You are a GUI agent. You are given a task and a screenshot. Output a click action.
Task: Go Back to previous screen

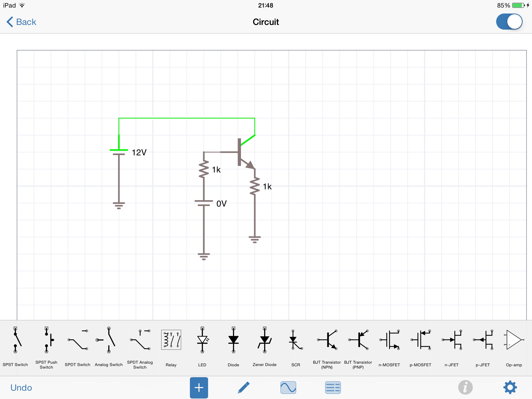click(21, 22)
